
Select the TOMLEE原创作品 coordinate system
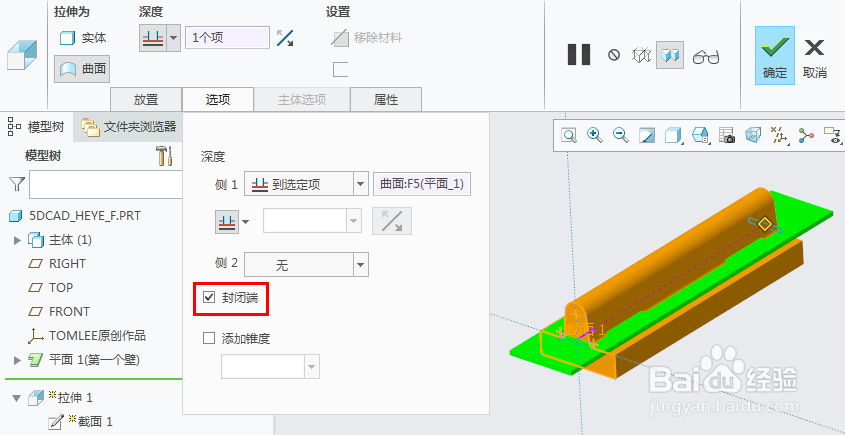[87, 336]
